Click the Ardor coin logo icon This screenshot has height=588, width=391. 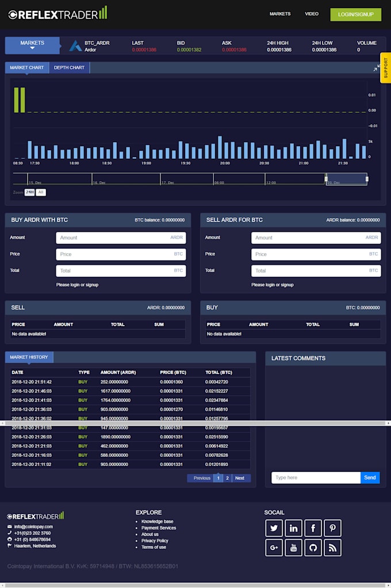(x=75, y=46)
